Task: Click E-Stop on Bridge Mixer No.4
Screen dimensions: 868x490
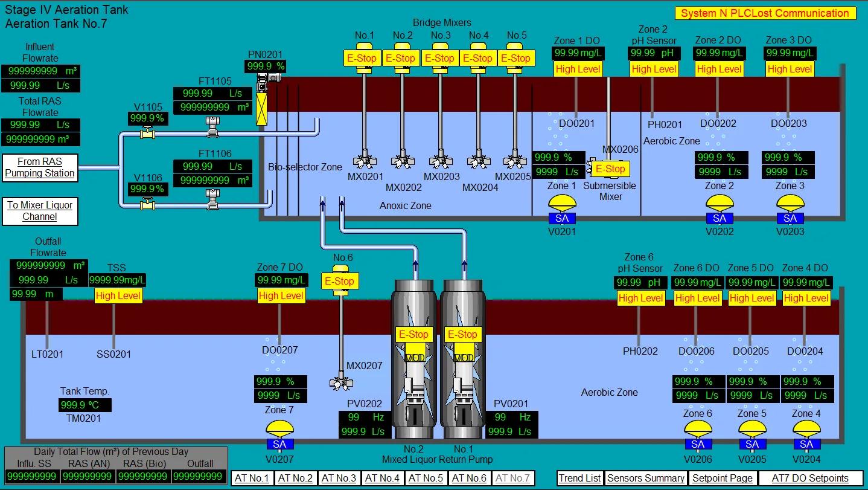Action: coord(478,59)
